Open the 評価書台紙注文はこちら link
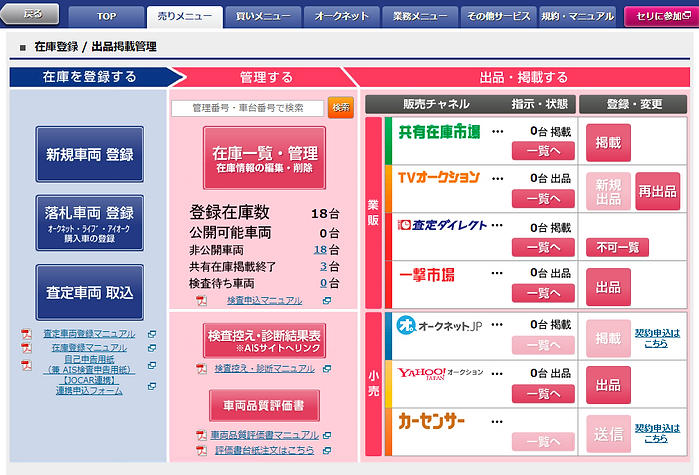Image resolution: width=699 pixels, height=475 pixels. (x=264, y=450)
